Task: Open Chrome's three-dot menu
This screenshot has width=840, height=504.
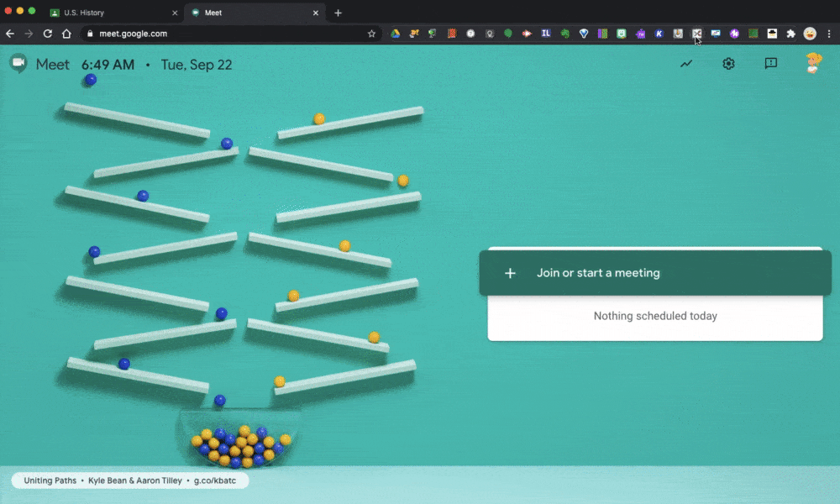Action: click(830, 34)
